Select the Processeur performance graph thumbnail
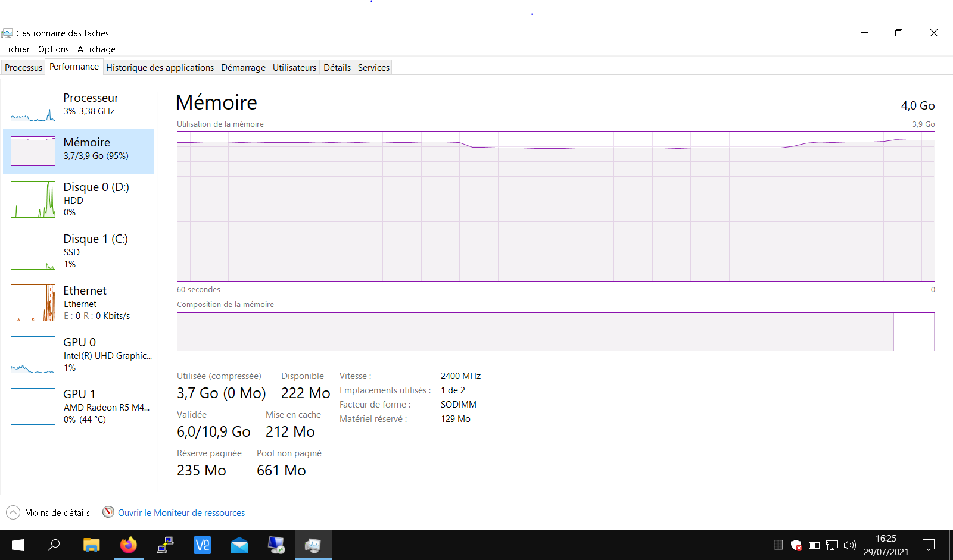The image size is (953, 560). pos(33,107)
